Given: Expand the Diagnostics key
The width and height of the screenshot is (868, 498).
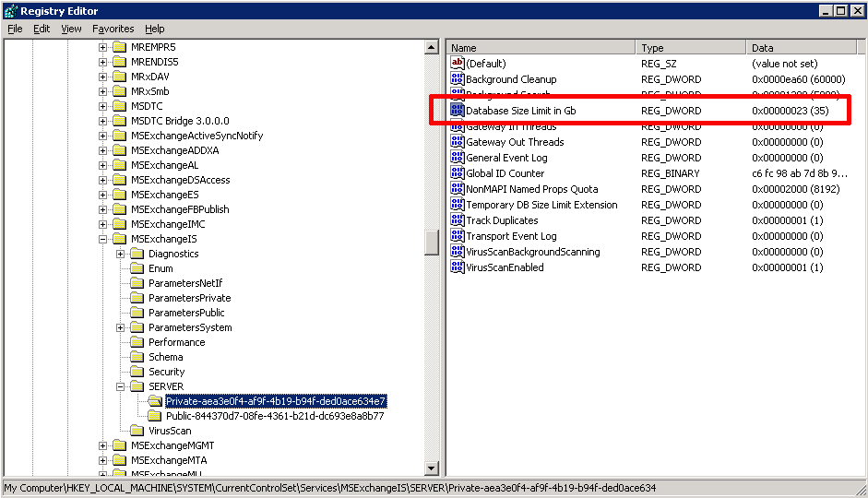Looking at the screenshot, I should [x=120, y=254].
